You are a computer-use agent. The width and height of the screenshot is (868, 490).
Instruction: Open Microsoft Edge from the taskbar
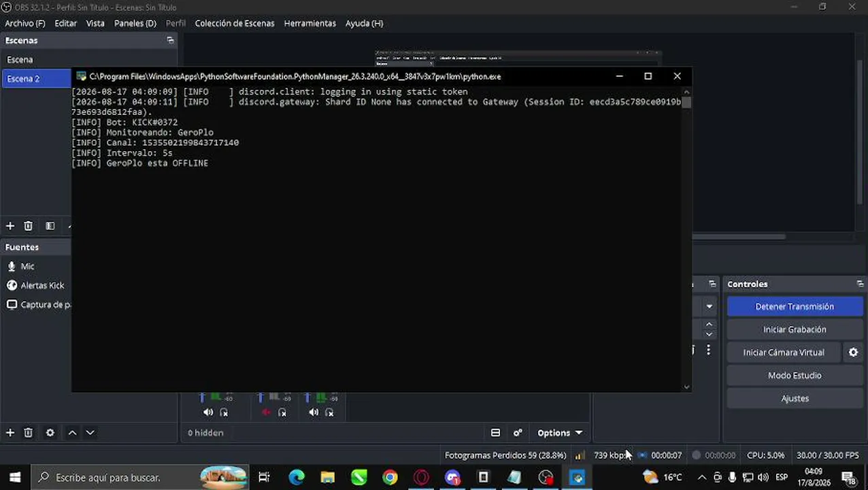[297, 478]
